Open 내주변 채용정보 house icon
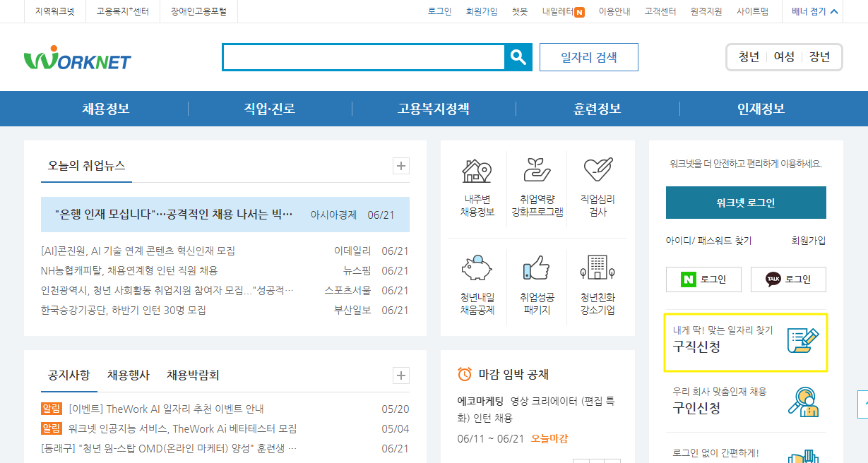This screenshot has height=463, width=868. pos(477,172)
